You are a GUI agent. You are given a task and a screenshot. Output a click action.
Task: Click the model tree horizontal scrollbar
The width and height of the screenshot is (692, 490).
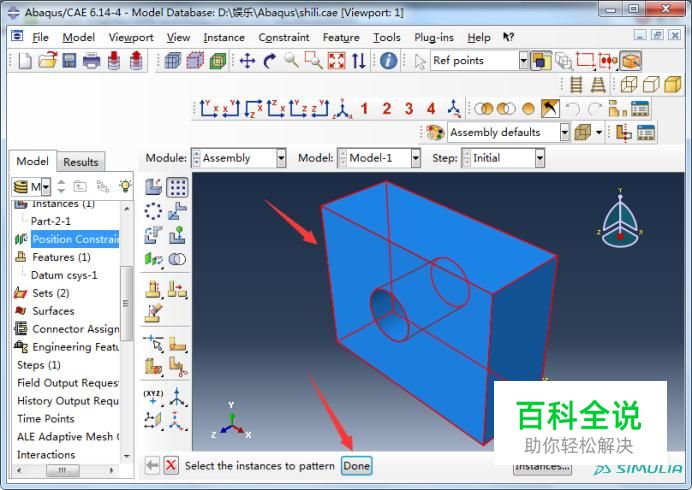click(x=63, y=471)
